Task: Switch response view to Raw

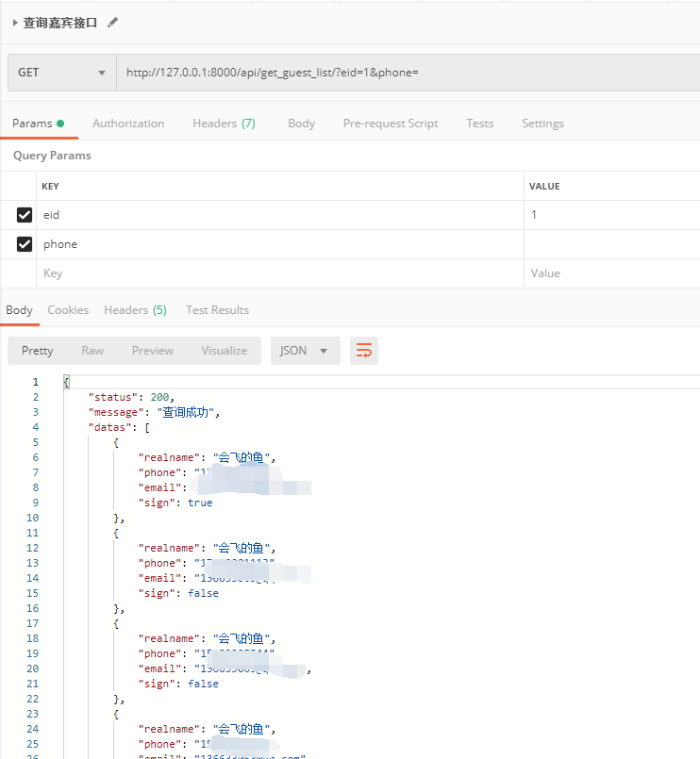Action: [92, 351]
